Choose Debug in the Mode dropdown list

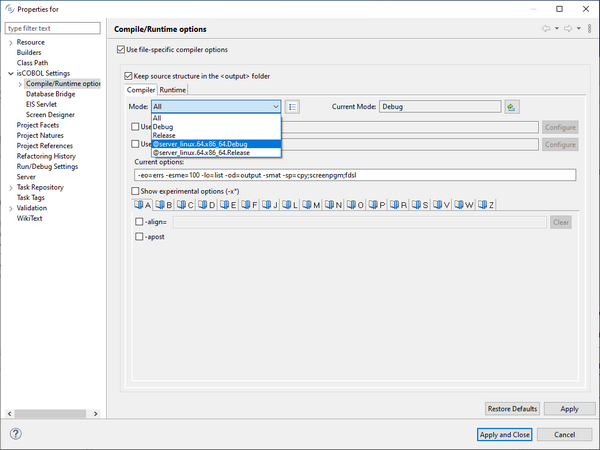[163, 126]
